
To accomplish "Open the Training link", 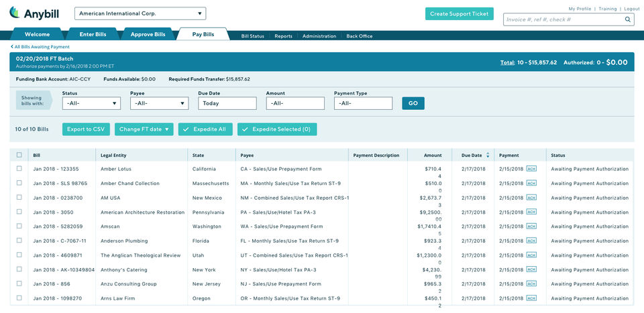I will [x=608, y=9].
